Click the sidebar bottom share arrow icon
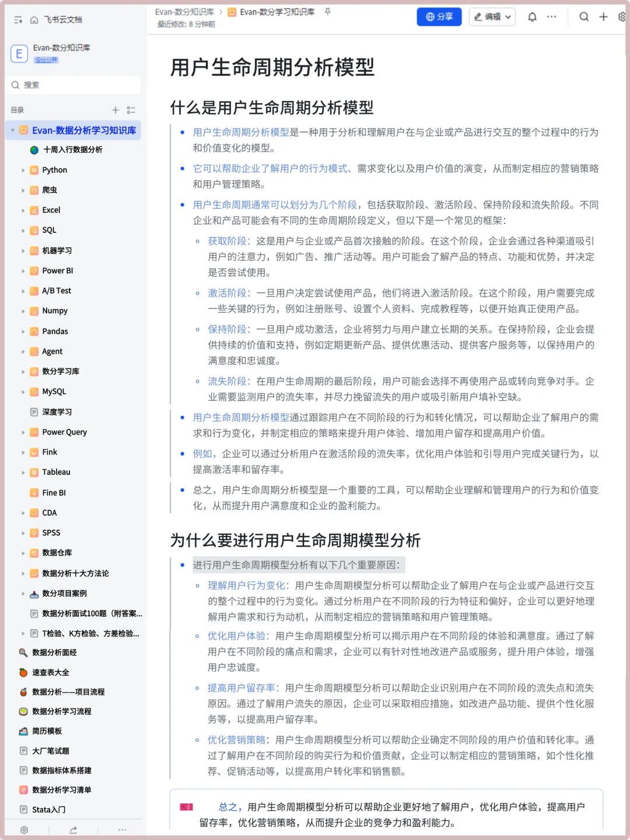This screenshot has height=840, width=630. point(73,829)
